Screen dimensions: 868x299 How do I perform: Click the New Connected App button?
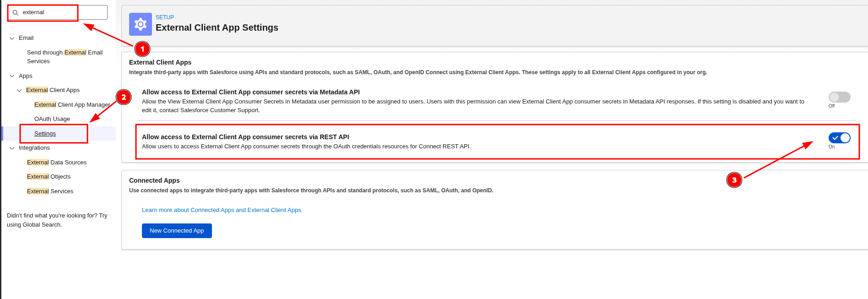pyautogui.click(x=177, y=231)
